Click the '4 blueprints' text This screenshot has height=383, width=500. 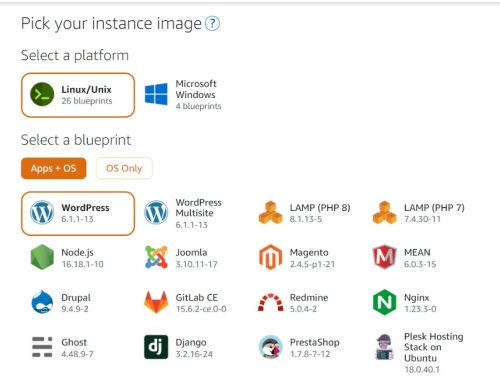198,106
